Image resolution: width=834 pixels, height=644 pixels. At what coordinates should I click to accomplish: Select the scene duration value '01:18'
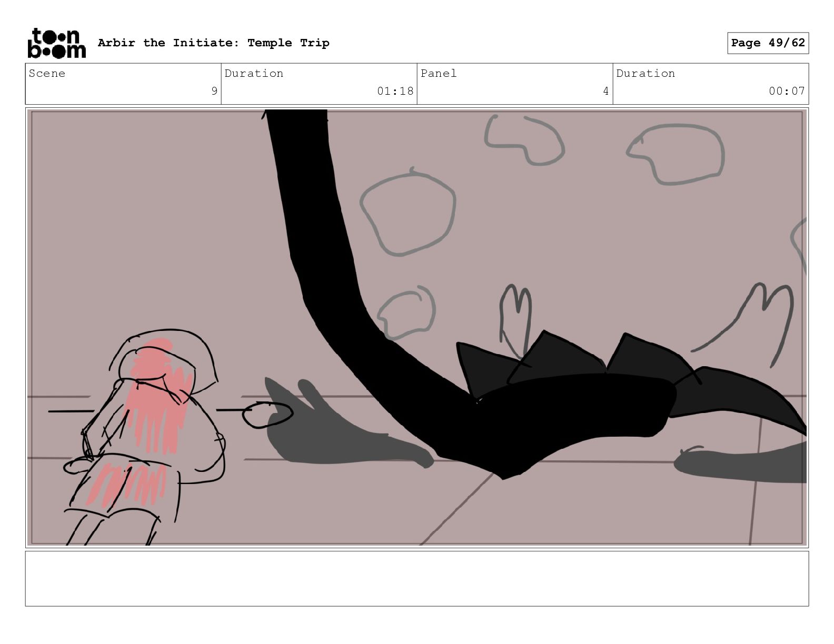(x=395, y=91)
